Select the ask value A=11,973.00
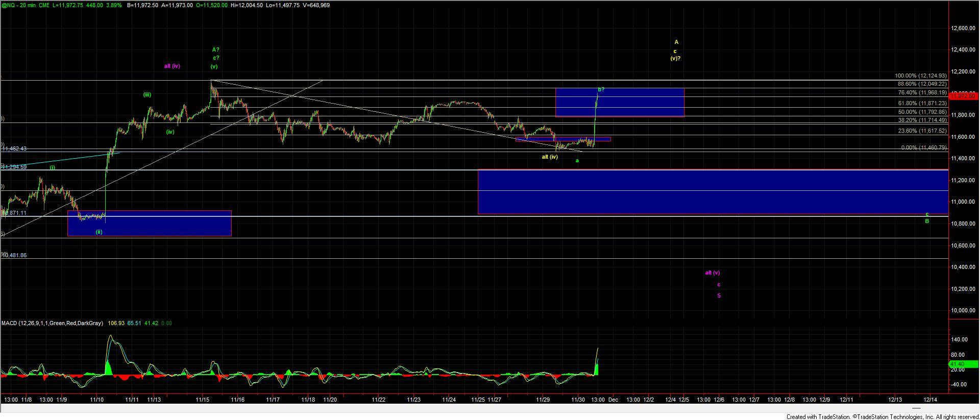 [177, 5]
